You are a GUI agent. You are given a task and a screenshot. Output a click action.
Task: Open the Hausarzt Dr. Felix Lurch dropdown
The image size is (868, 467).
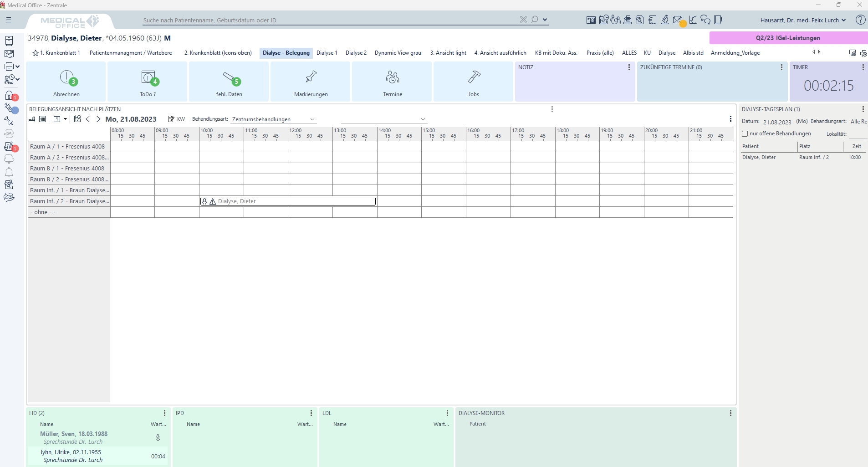pos(803,20)
